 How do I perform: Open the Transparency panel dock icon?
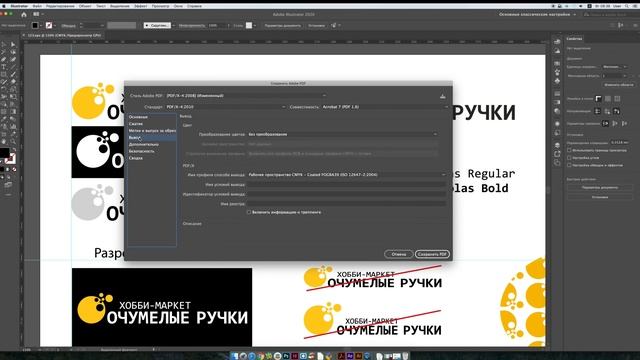coord(557,111)
